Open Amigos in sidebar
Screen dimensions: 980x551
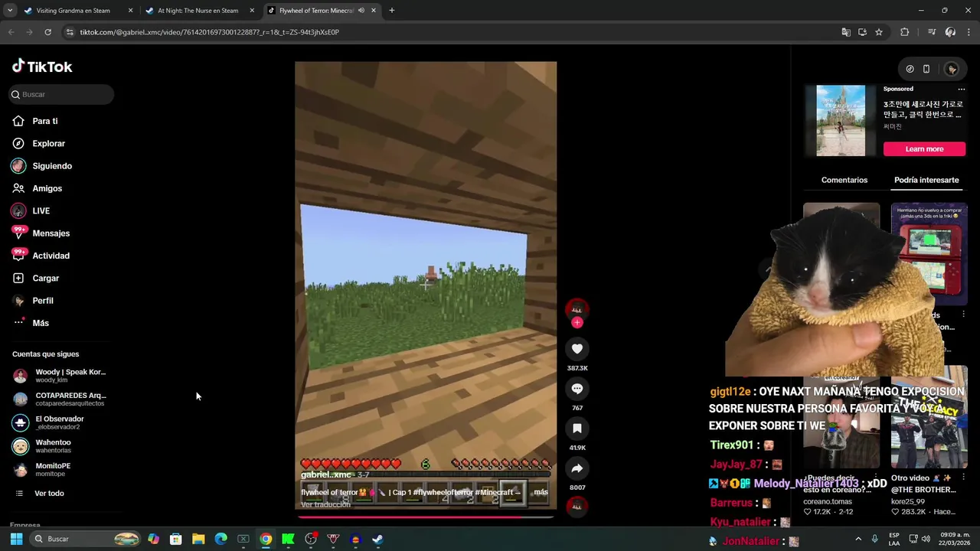(47, 188)
